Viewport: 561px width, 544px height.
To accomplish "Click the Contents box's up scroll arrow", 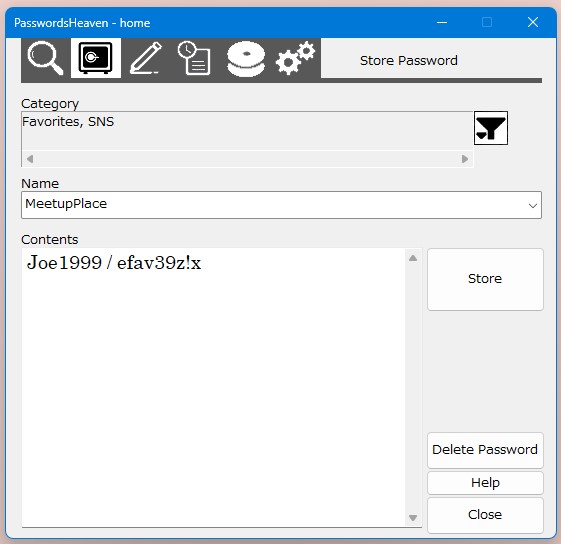I will point(413,258).
